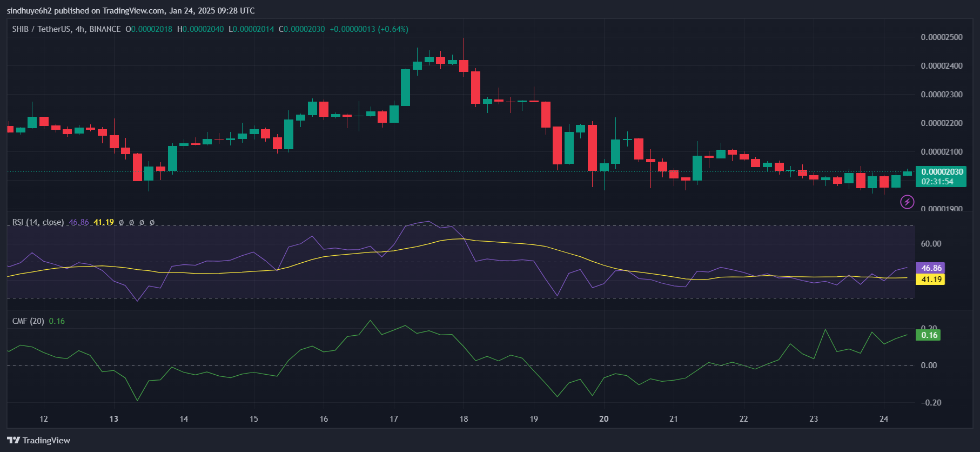Select the SHIB / TetherUS, 4h, BINANCE title
Screen dimensions: 980x452
tap(66, 29)
